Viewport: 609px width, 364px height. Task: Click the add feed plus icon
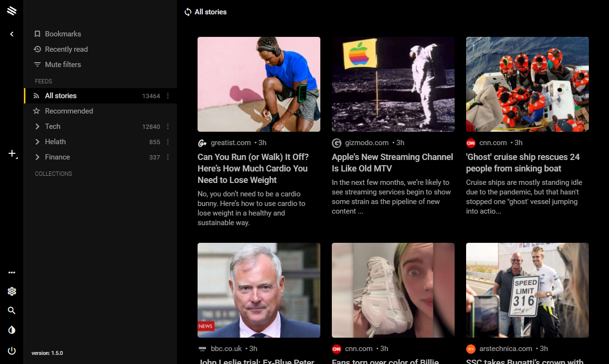12,154
